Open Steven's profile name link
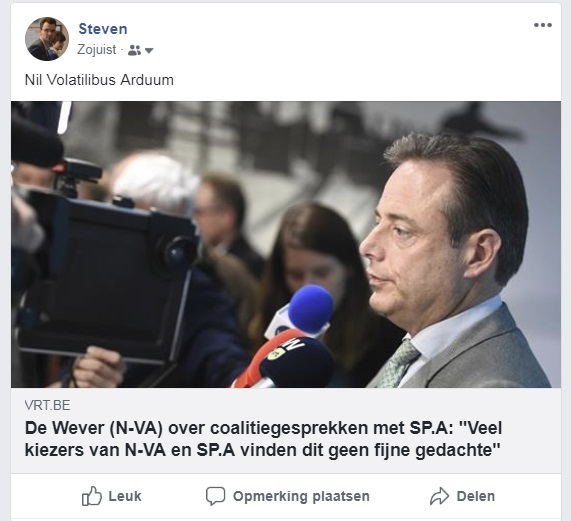The height and width of the screenshot is (521, 571). click(103, 29)
